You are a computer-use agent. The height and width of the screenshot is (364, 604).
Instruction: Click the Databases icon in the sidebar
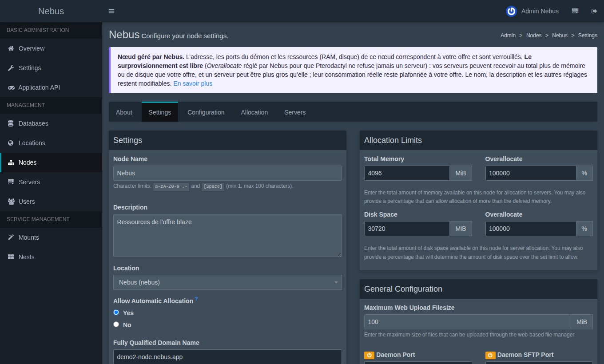point(11,123)
